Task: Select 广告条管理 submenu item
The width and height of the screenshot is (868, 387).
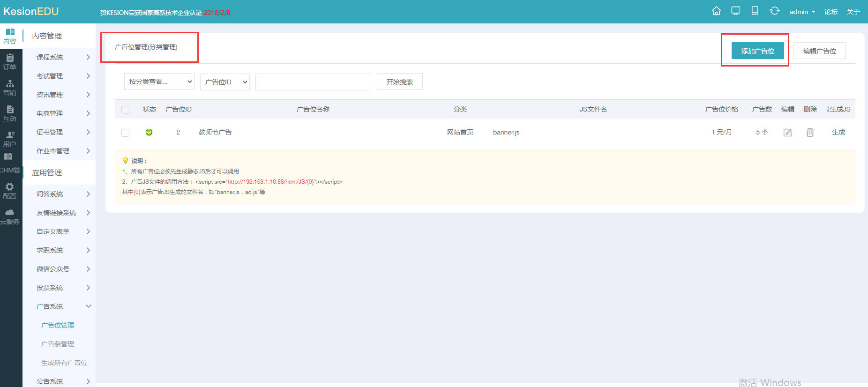Action: pyautogui.click(x=58, y=344)
